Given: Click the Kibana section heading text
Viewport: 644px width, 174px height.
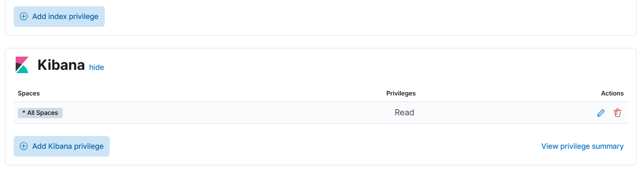Looking at the screenshot, I should [x=61, y=65].
